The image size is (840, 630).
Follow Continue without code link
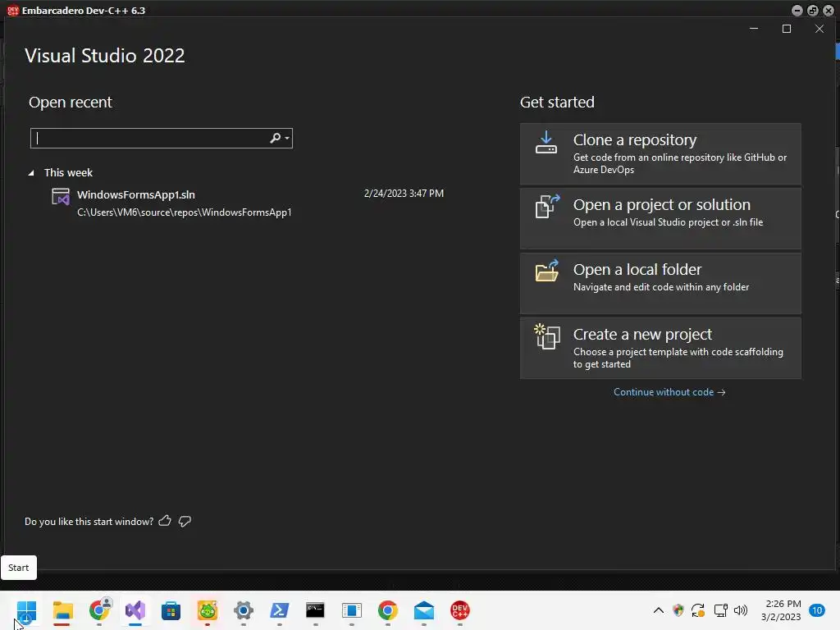coord(669,392)
